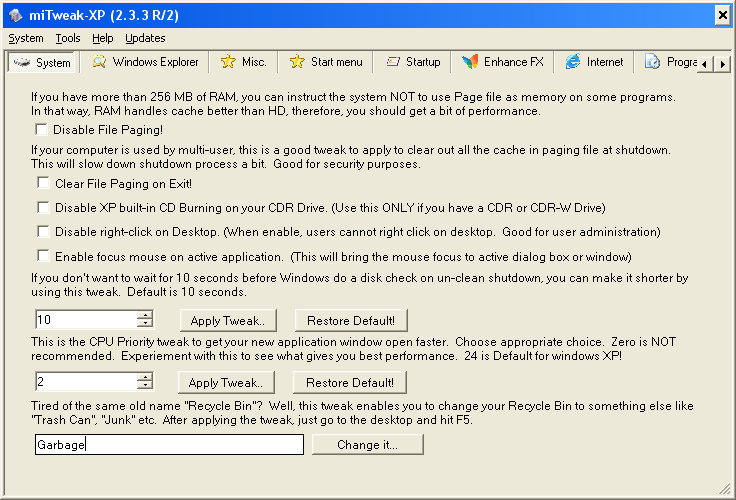The image size is (736, 500).
Task: Click the star icon on the Start menu tab
Action: coord(297,62)
